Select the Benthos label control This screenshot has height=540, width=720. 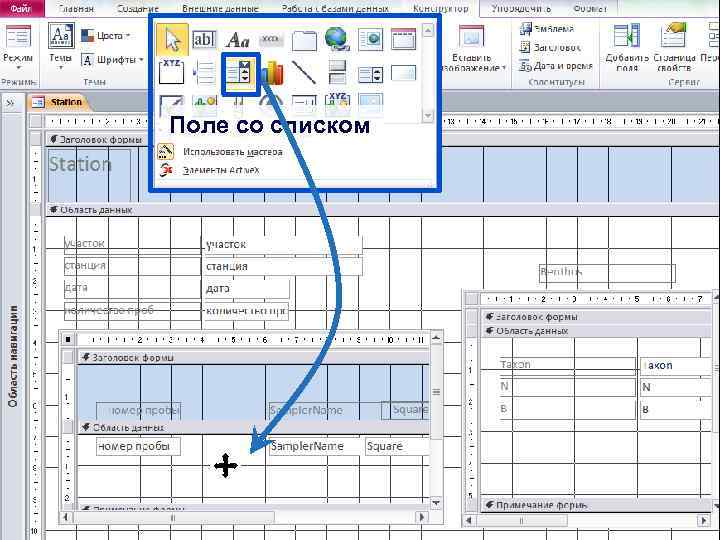607,273
